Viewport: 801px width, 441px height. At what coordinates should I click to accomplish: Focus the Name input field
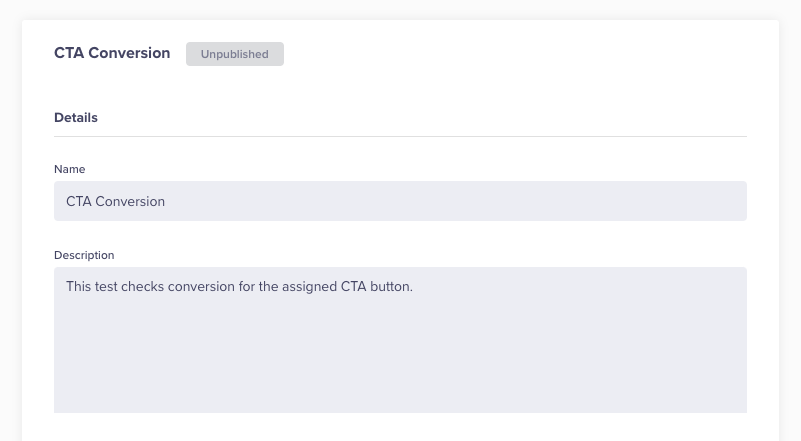click(x=400, y=201)
